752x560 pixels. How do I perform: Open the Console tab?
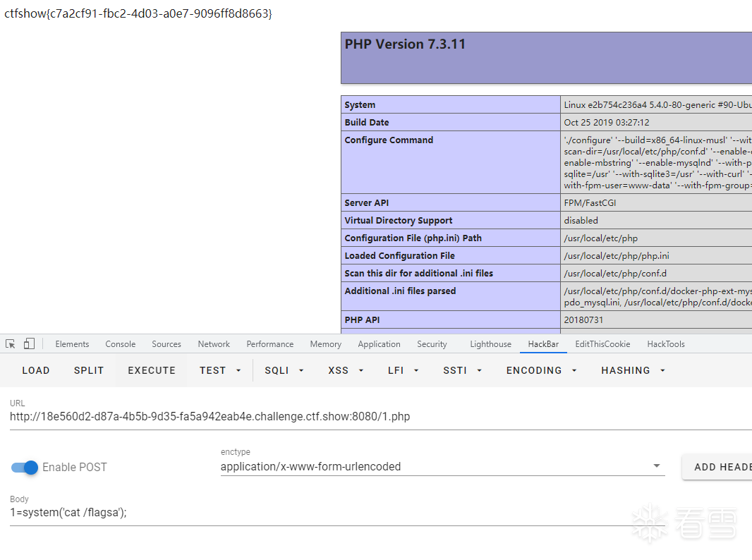coord(121,343)
